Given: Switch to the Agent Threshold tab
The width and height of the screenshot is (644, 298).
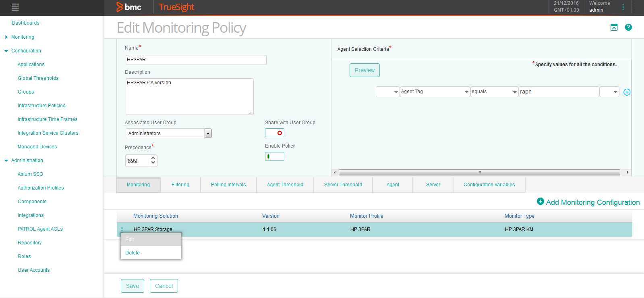Looking at the screenshot, I should coord(285,185).
